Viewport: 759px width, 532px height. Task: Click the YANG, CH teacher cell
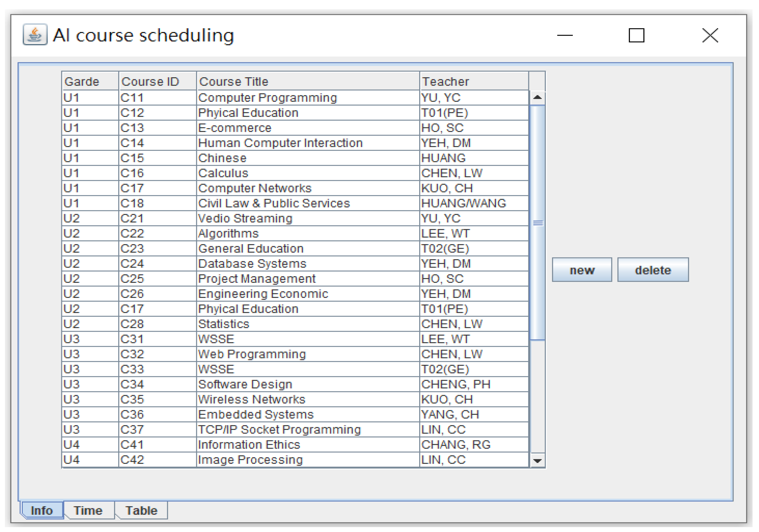click(474, 414)
